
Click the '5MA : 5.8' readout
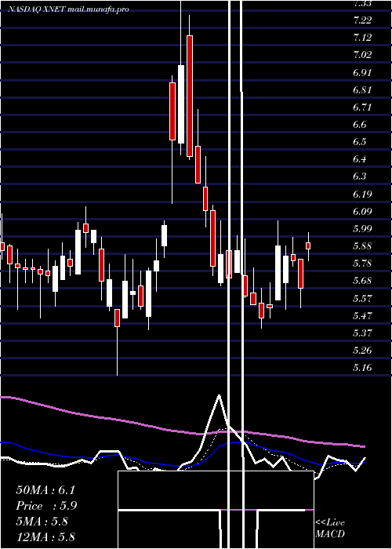[x=42, y=522]
